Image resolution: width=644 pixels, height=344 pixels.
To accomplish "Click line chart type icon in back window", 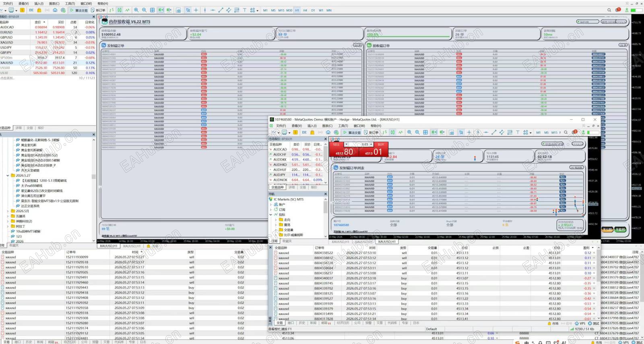I will (x=127, y=10).
